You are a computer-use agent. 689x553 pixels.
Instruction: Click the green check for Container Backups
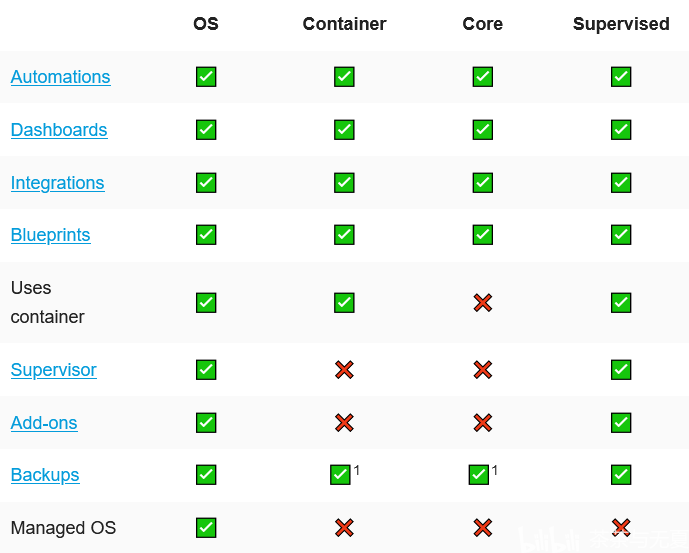[x=340, y=475]
